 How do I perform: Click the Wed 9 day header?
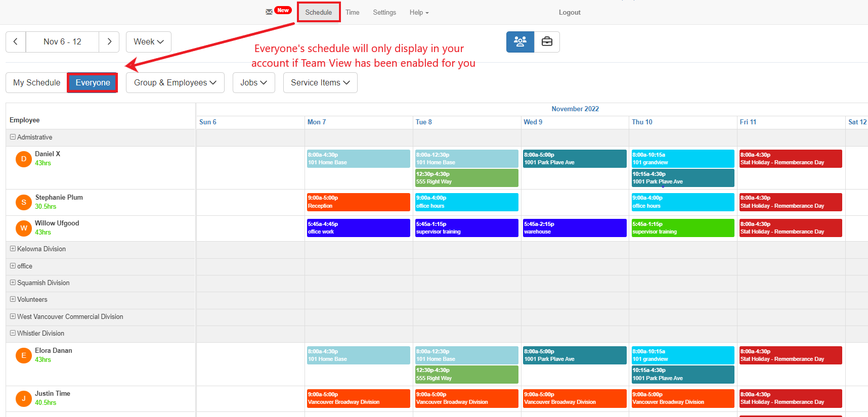tap(533, 122)
